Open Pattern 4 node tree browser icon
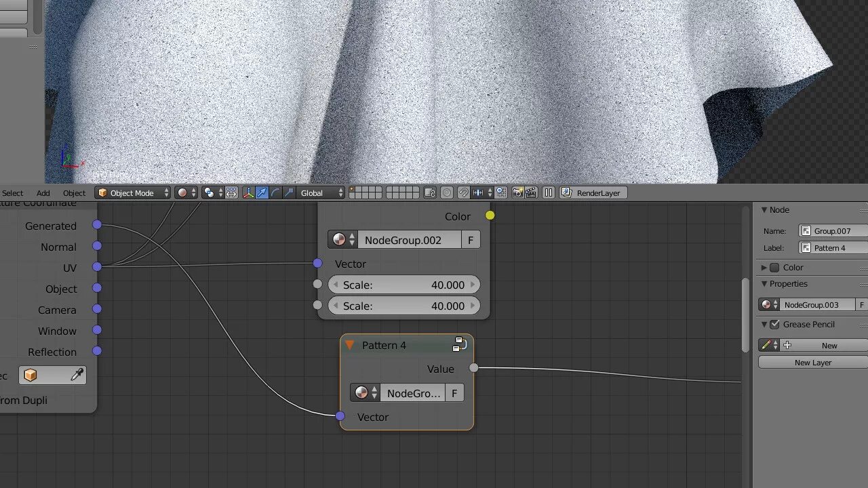 366,393
